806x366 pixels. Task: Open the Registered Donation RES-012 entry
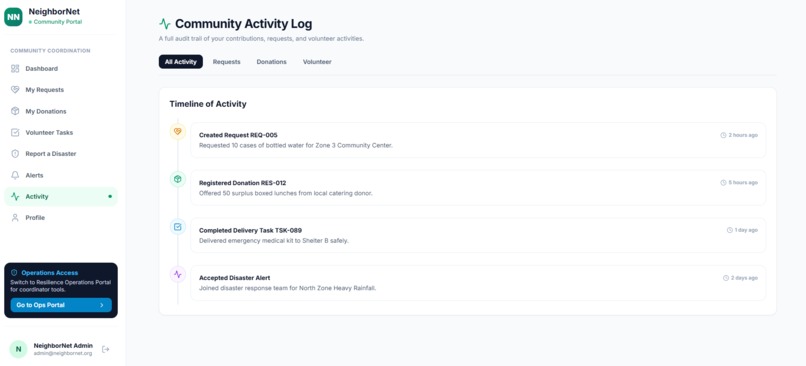point(478,188)
